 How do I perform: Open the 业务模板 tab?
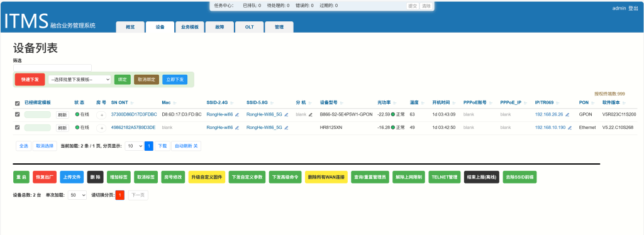click(x=190, y=27)
